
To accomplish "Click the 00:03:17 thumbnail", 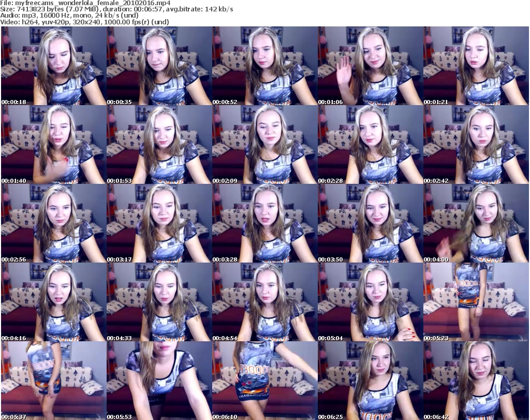I will 159,223.
